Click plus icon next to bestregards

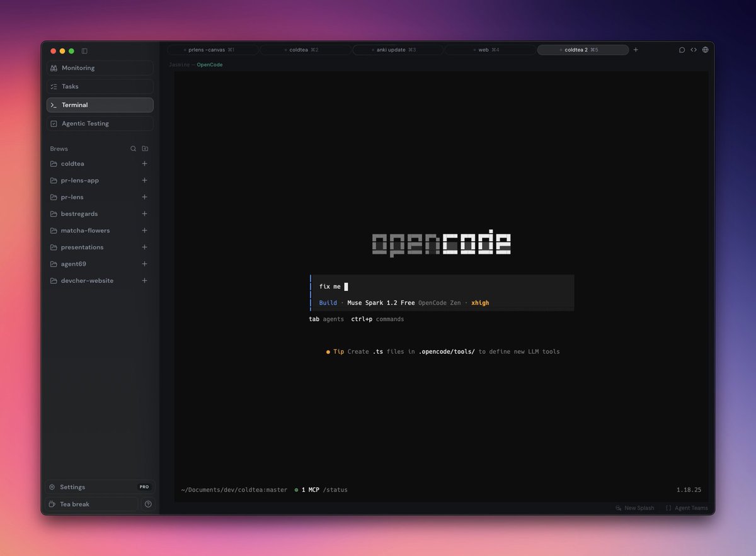(144, 213)
